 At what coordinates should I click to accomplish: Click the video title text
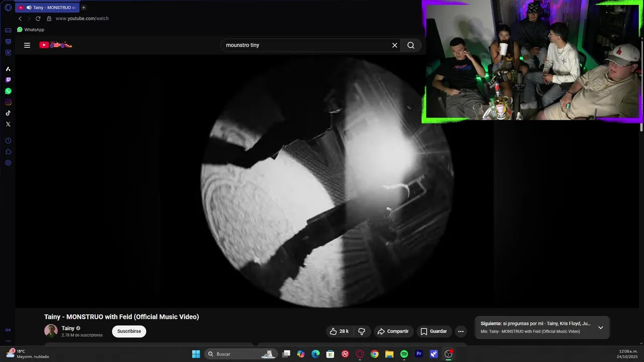(x=122, y=317)
